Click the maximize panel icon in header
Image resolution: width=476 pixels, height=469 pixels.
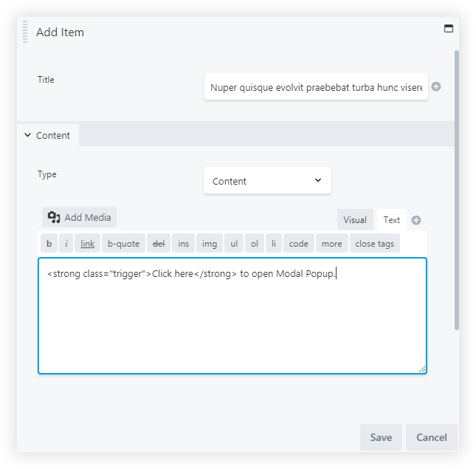click(x=447, y=29)
